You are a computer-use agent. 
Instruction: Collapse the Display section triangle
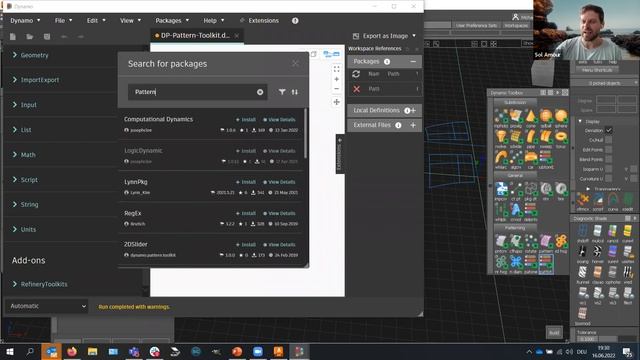[580, 121]
